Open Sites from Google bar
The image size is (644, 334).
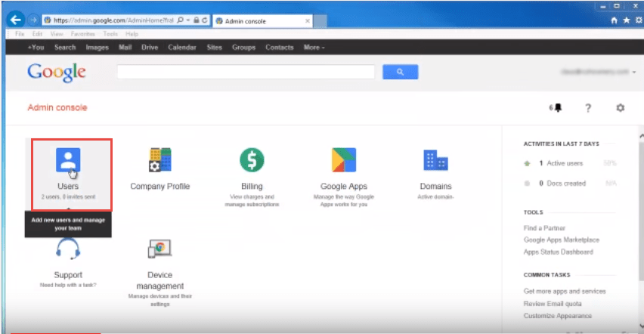215,48
